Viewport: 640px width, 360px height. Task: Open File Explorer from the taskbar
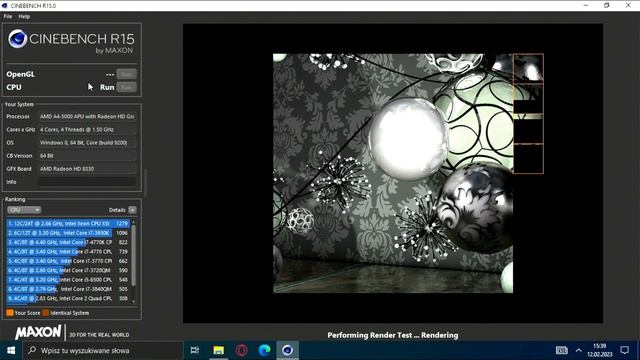click(x=219, y=351)
